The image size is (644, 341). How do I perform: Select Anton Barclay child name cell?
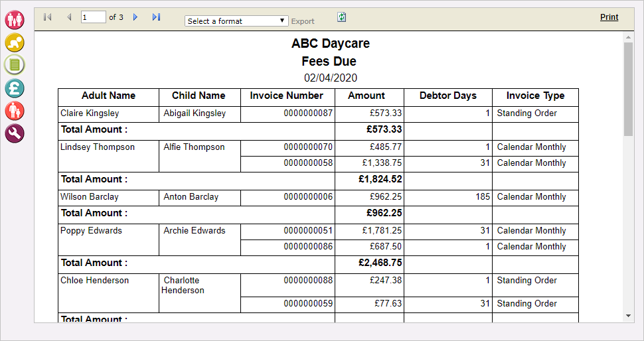(x=200, y=198)
